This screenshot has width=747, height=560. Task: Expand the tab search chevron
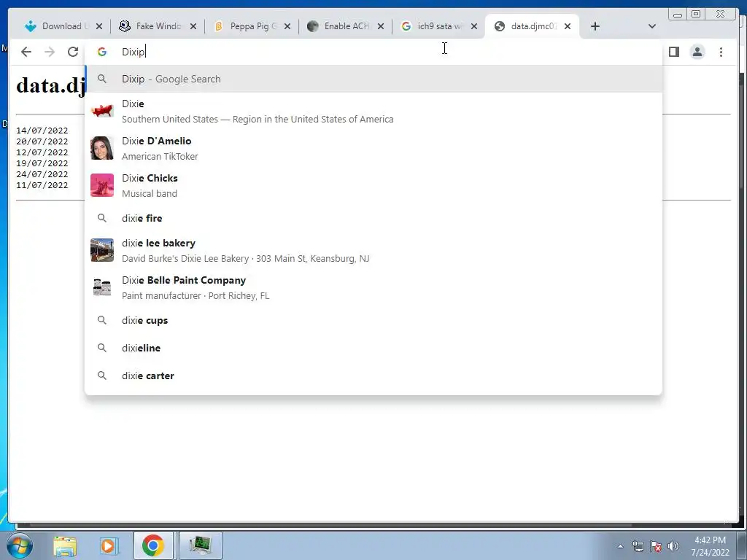(652, 26)
